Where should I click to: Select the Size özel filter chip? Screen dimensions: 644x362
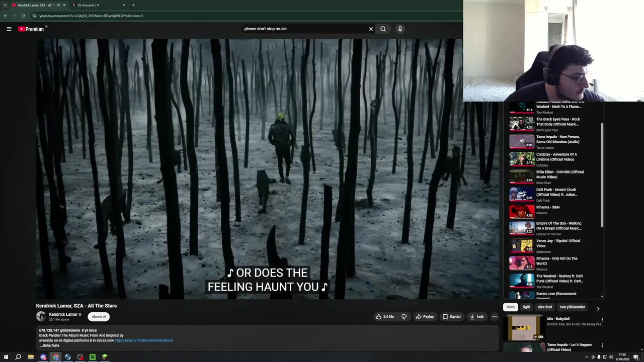pos(544,307)
